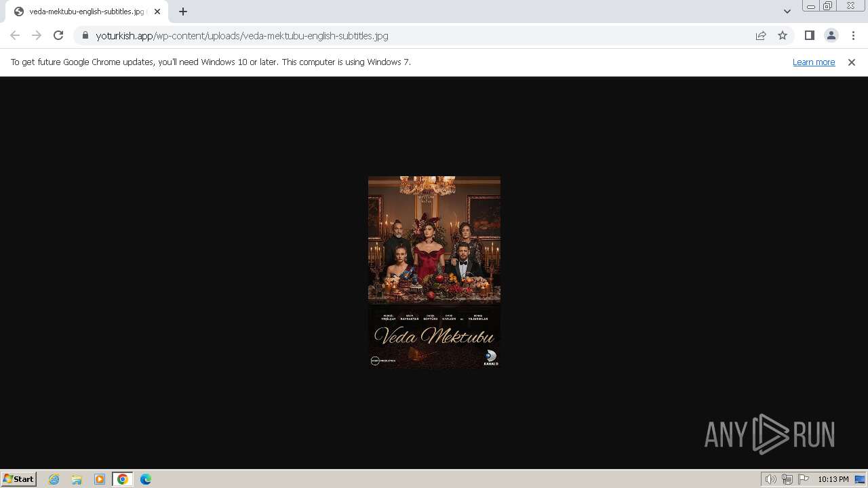Select the veda-mektubu-english-subtitles.jpg tab
Image resolution: width=868 pixels, height=488 pixels.
(87, 12)
